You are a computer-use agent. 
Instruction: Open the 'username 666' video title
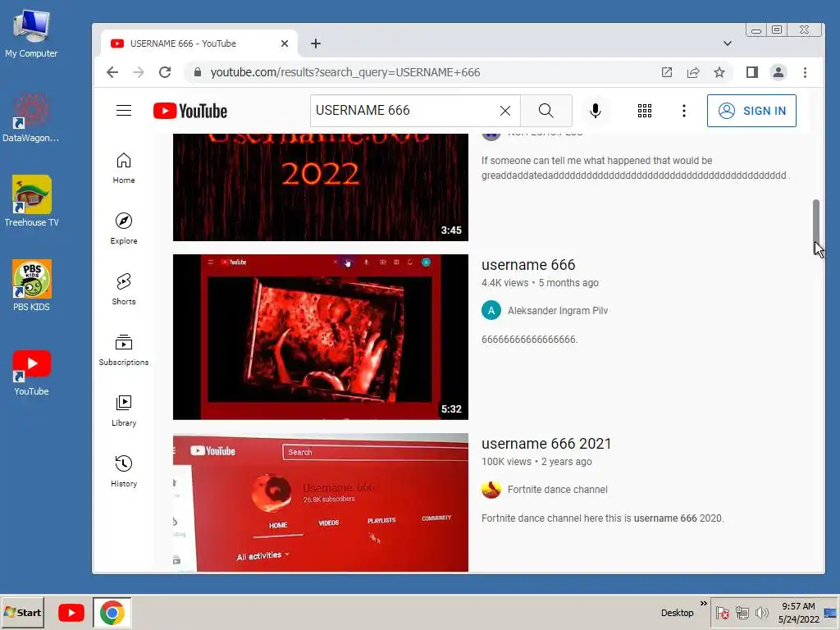tap(528, 265)
